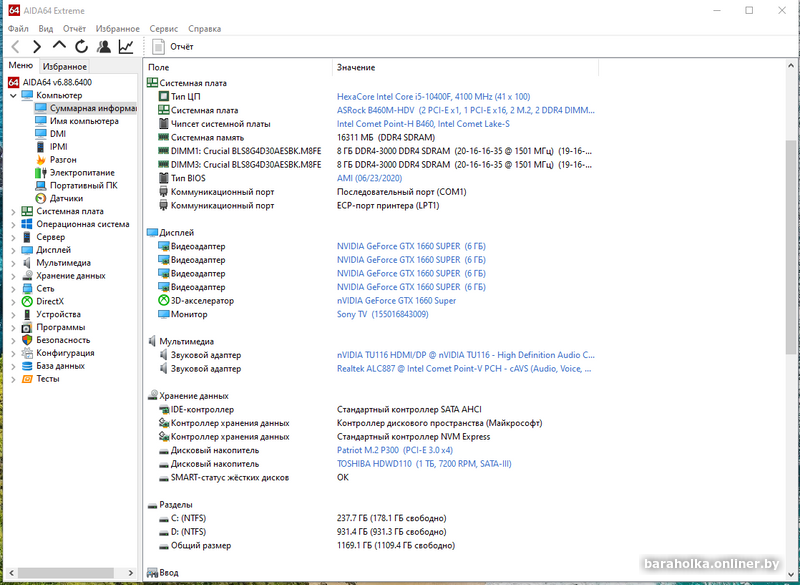This screenshot has height=585, width=800.
Task: Open the Отчёт menu in menu bar
Action: 74,29
